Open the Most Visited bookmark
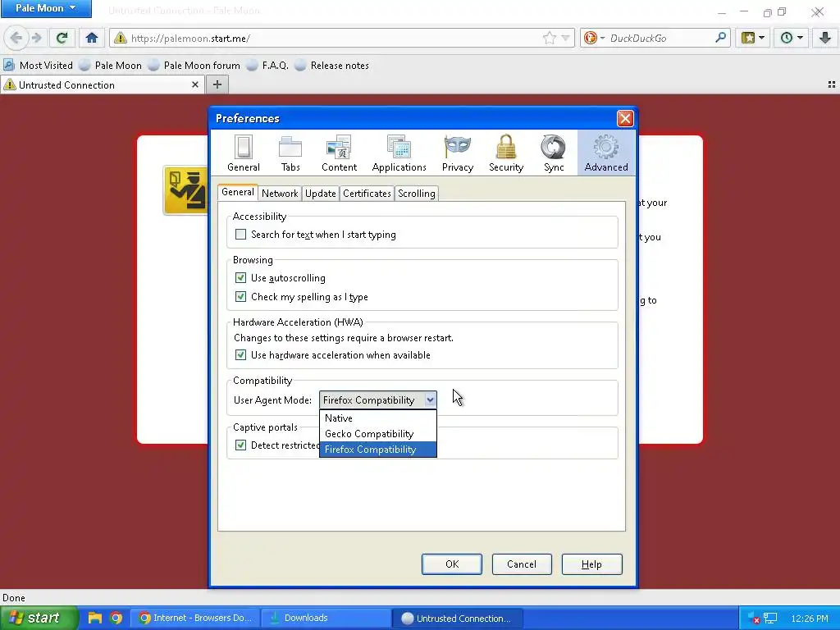Image resolution: width=840 pixels, height=630 pixels. 38,66
